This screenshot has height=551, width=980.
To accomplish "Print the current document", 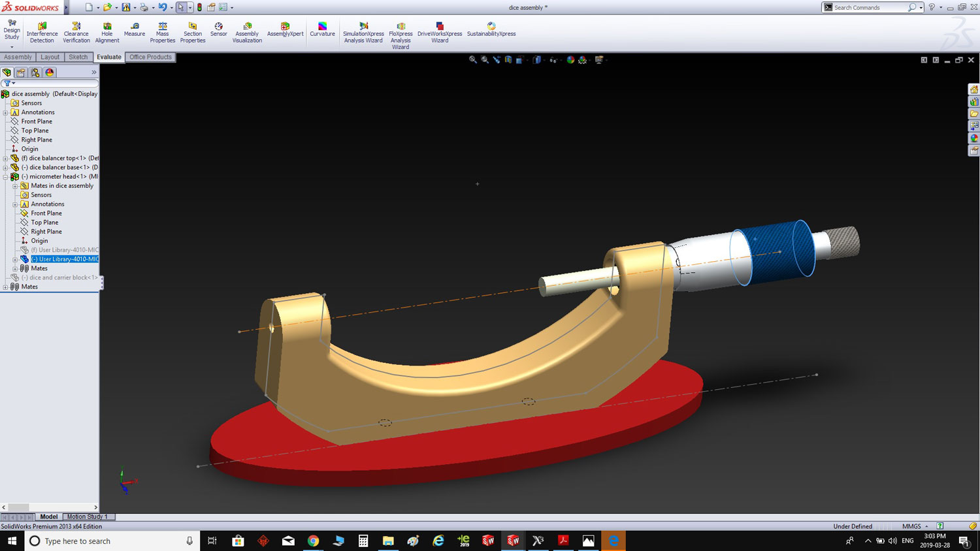I will point(144,7).
